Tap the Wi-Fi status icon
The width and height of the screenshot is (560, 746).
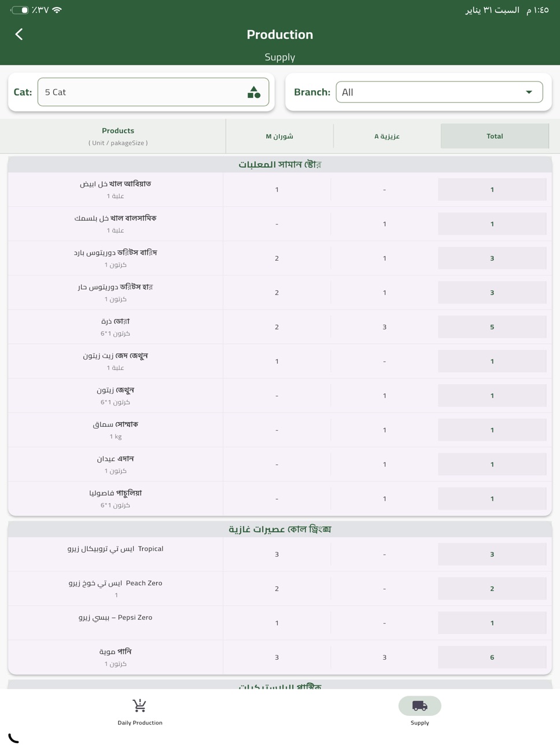(x=57, y=10)
